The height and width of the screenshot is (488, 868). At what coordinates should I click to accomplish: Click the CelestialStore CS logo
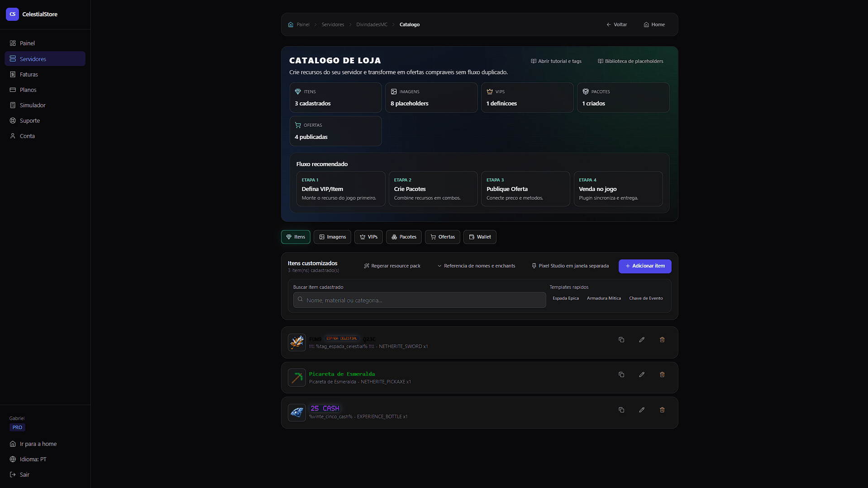pyautogui.click(x=12, y=14)
